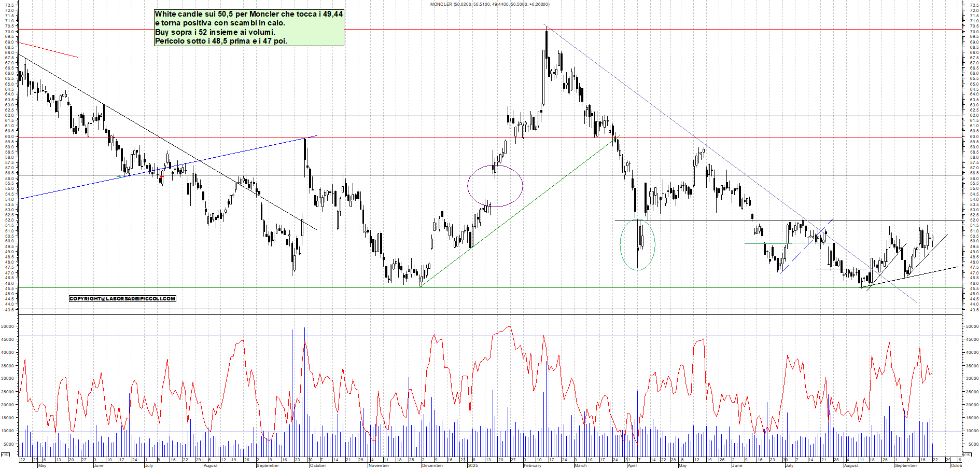
Task: Click the 'April' label on the date axis
Action: (632, 465)
